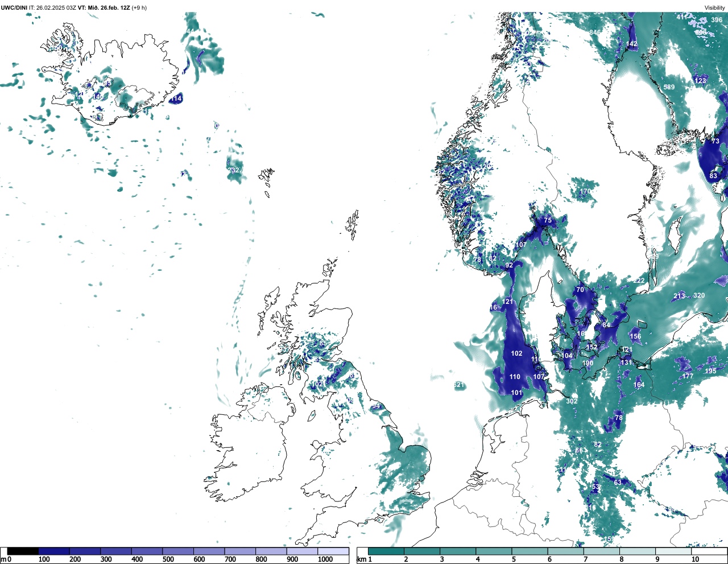
Task: Click the '73' value near Gulf of Finland
Action: pyautogui.click(x=715, y=141)
